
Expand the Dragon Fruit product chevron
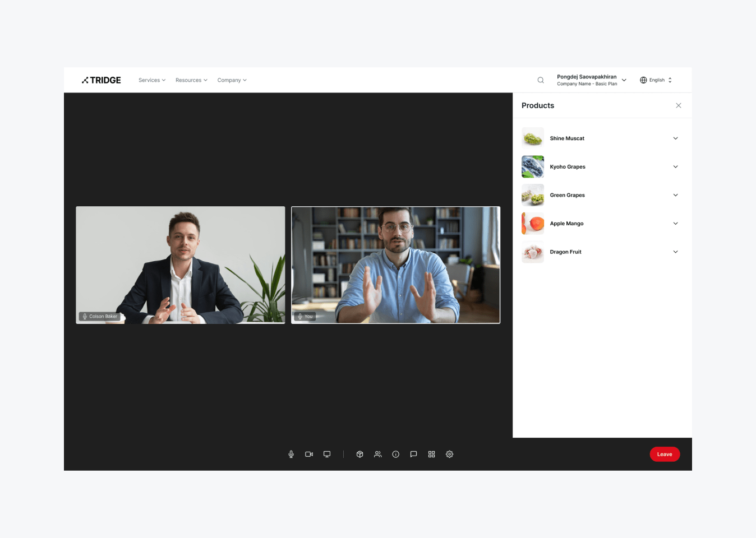click(x=675, y=252)
